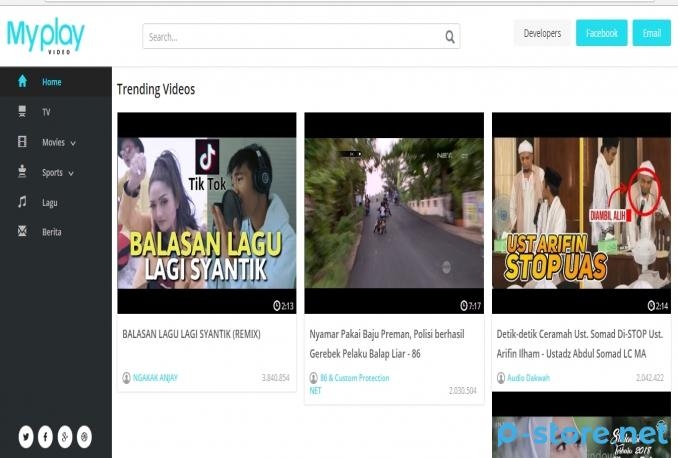Click the Email button

tap(651, 33)
